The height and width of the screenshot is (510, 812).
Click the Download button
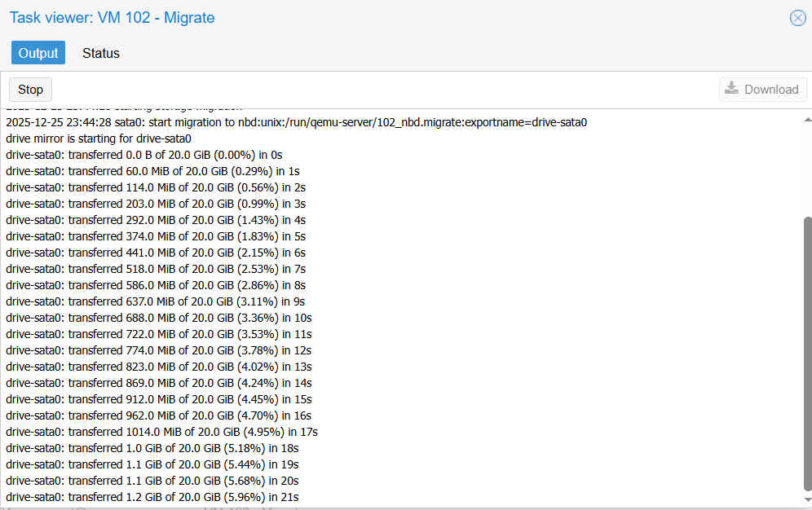762,90
